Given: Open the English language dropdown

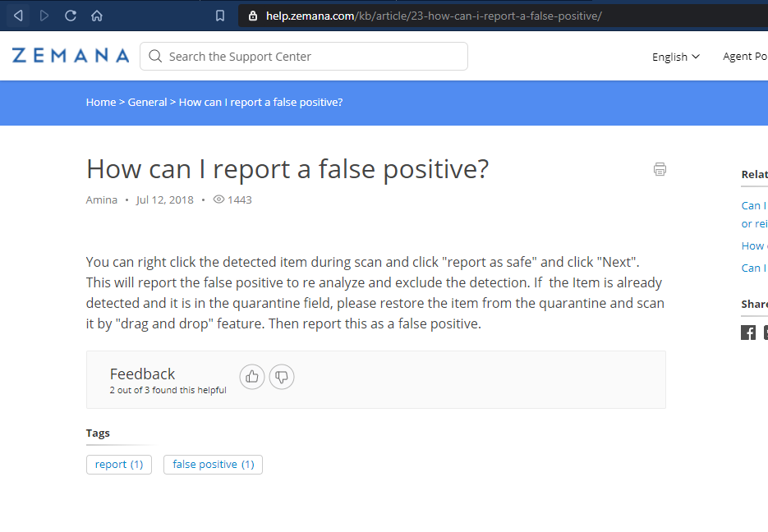Looking at the screenshot, I should click(x=675, y=57).
